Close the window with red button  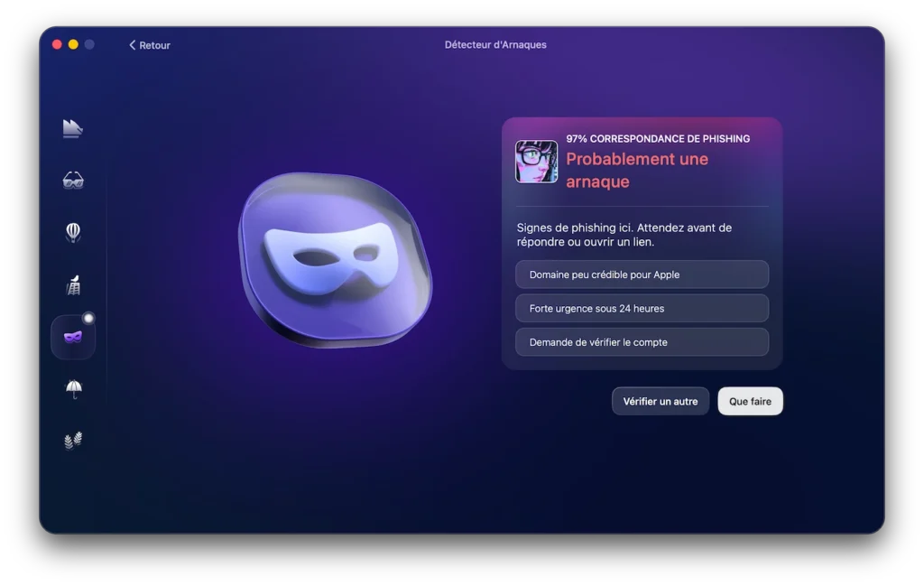57,44
